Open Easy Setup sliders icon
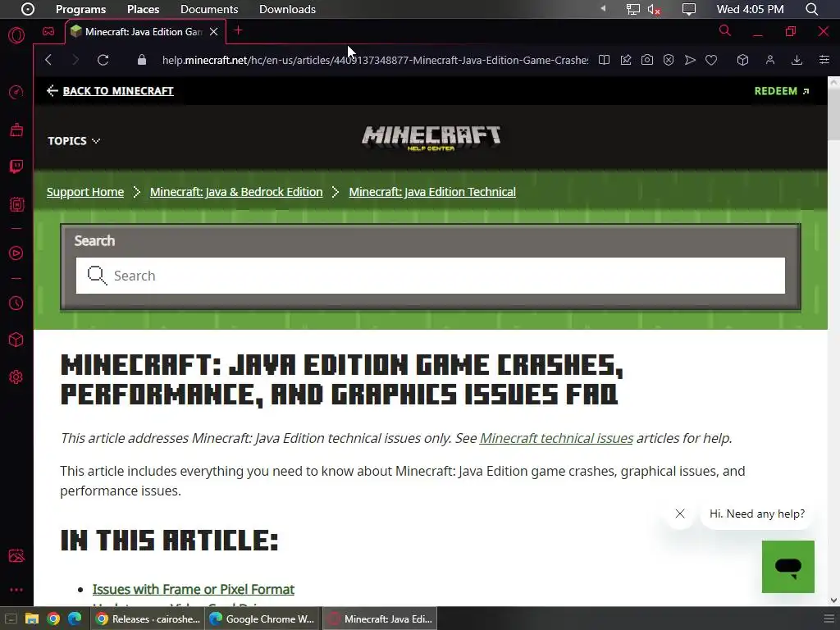The height and width of the screenshot is (630, 840). tap(824, 60)
